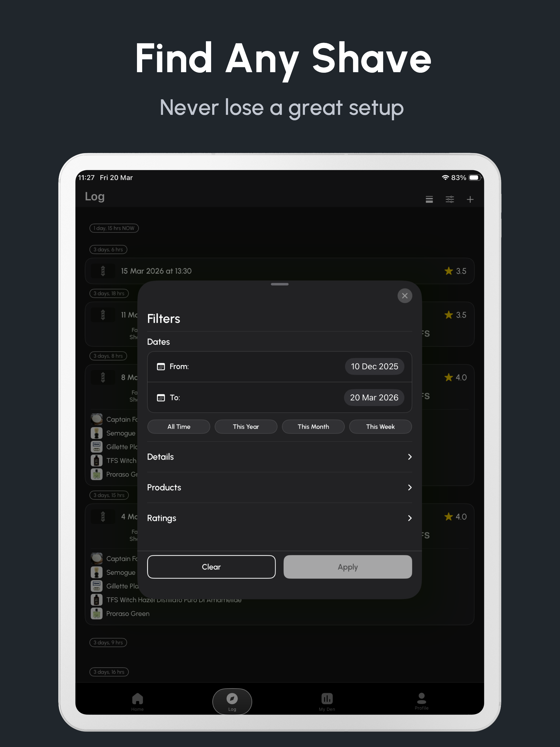Click the Products chevron arrow
This screenshot has width=560, height=747.
410,487
